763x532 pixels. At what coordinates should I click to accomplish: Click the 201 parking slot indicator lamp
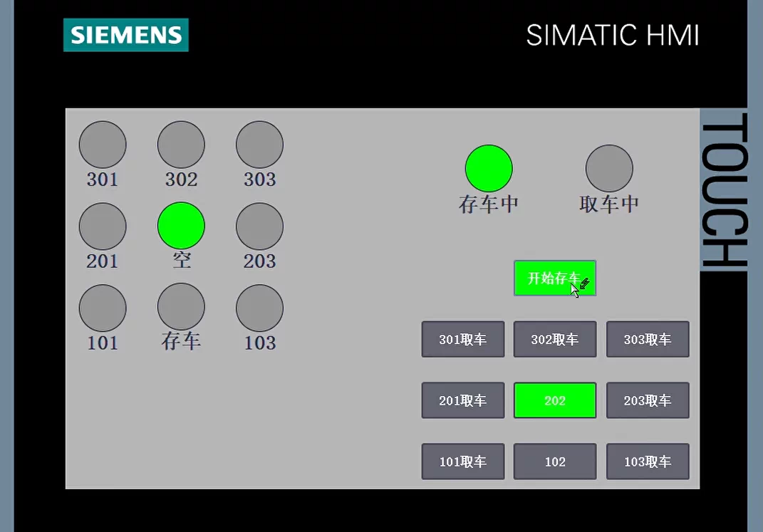(x=103, y=225)
